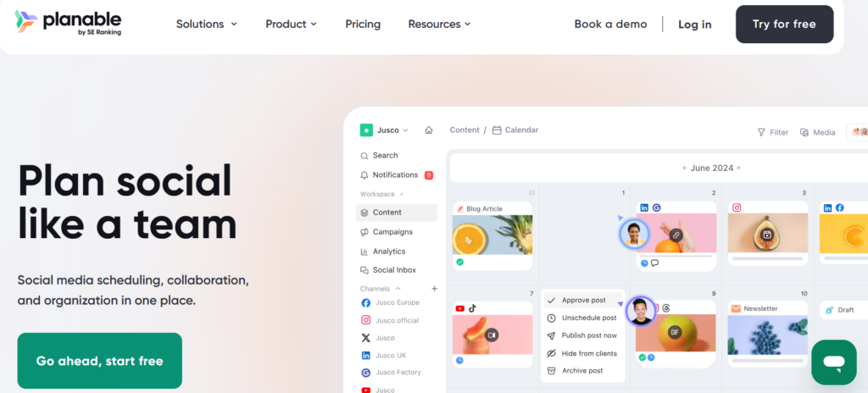Choose Unschedule post

583,318
